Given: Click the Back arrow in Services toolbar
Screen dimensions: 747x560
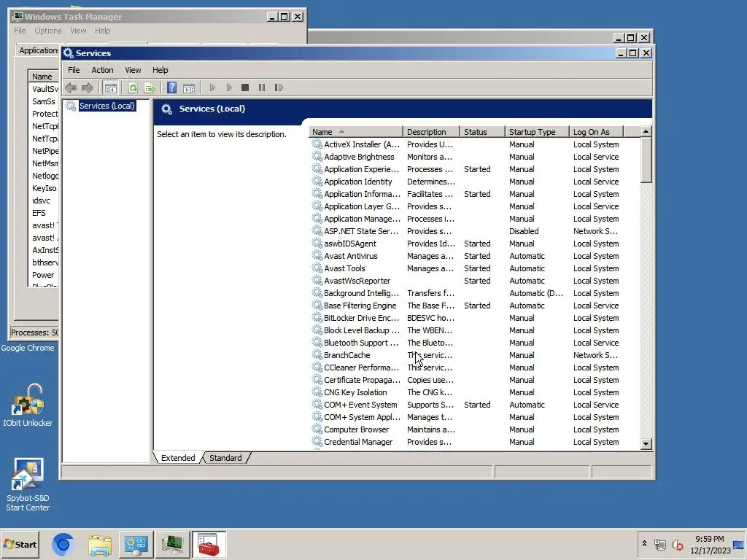Looking at the screenshot, I should [71, 87].
